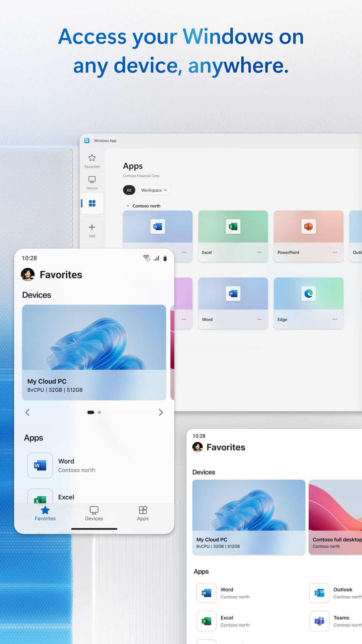Image resolution: width=362 pixels, height=644 pixels.
Task: Open the Apps grid icon in sidebar
Action: click(92, 203)
